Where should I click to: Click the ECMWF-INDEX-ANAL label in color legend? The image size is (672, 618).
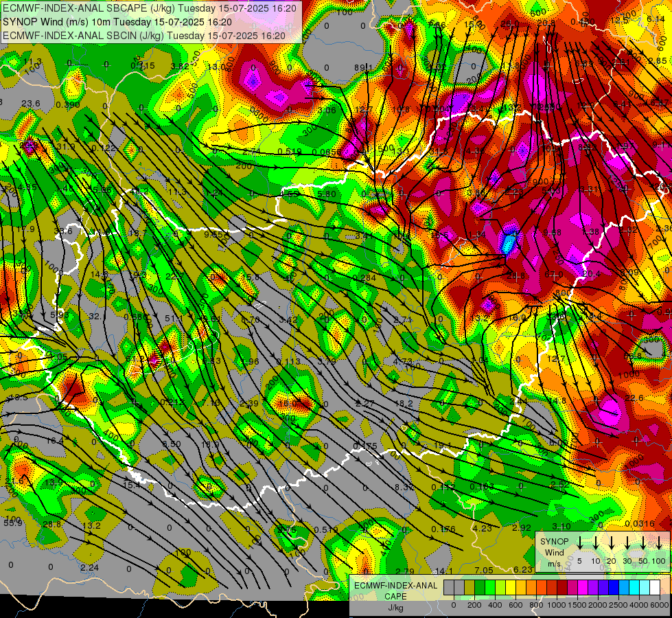coord(395,586)
